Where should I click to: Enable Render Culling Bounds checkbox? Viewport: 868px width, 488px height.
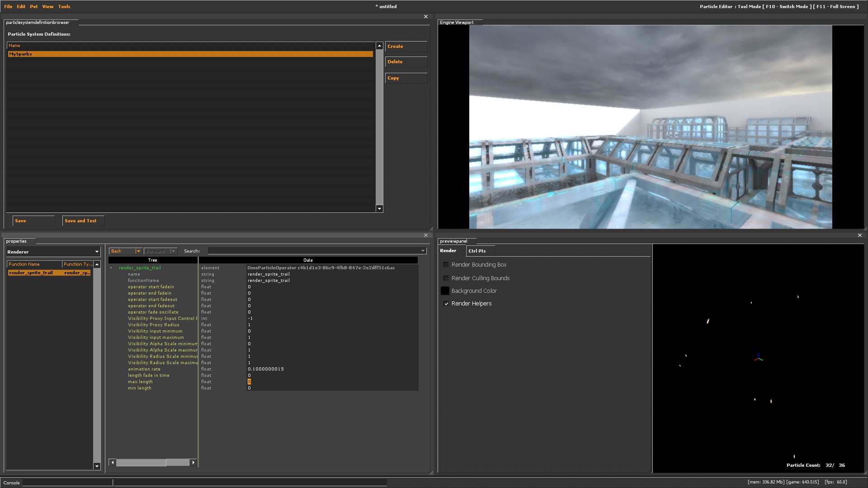tap(446, 278)
